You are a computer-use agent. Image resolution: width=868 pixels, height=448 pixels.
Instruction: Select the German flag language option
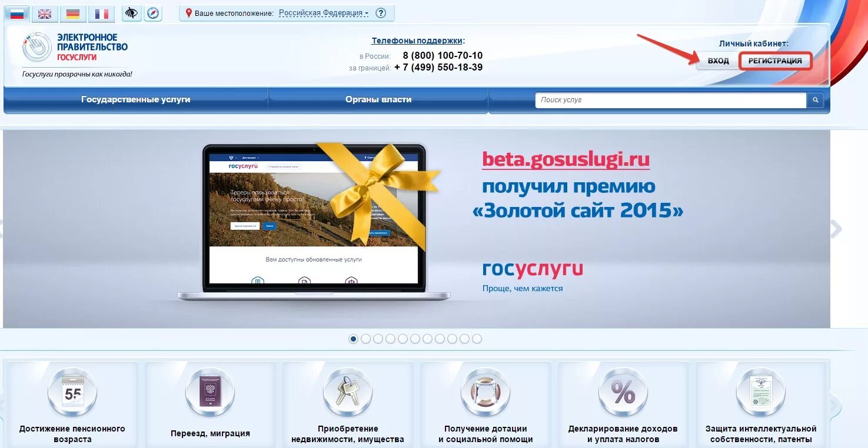(73, 14)
